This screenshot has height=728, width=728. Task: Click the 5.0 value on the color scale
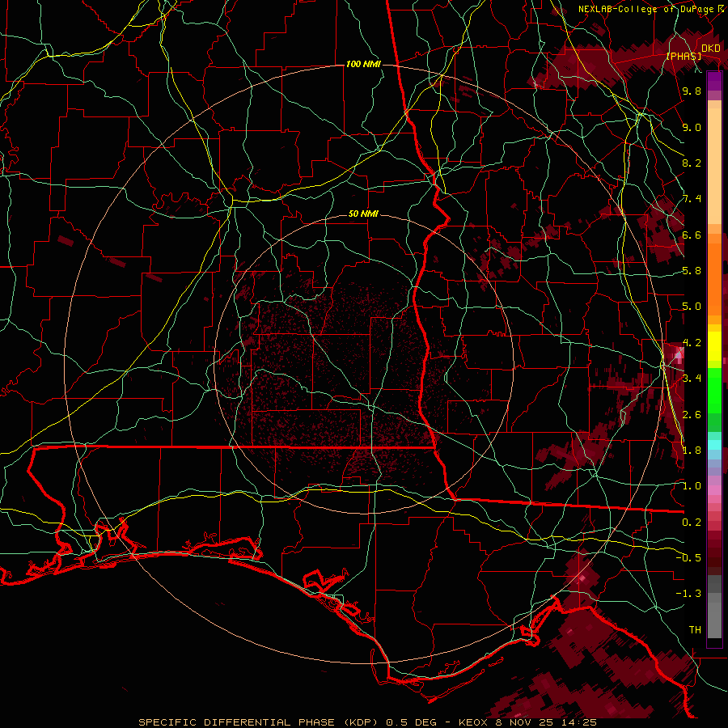692,307
